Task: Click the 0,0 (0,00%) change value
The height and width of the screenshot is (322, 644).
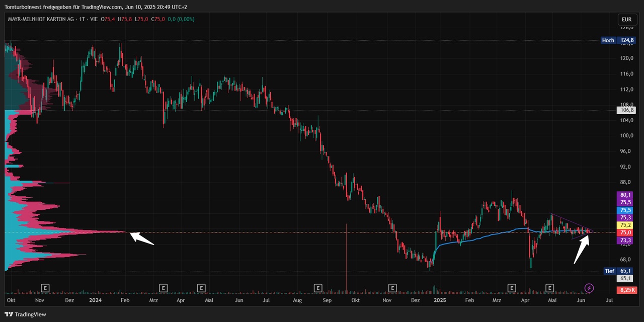Action: tap(181, 19)
